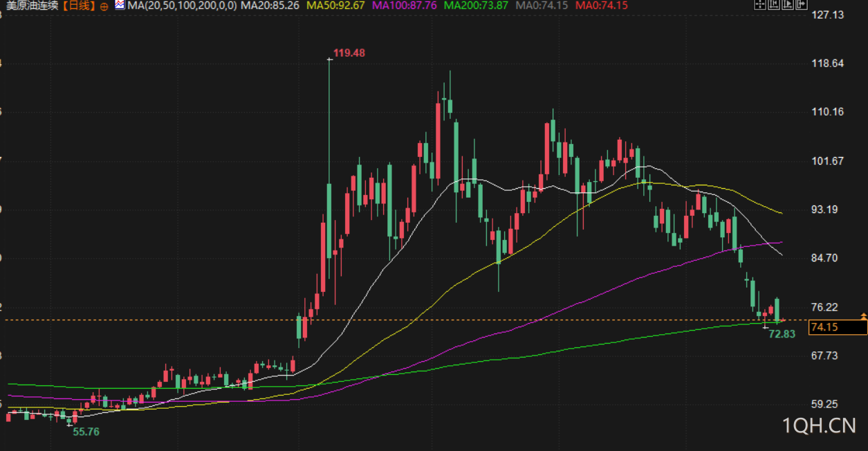Click the shift-chart-right play arrow icon

pyautogui.click(x=788, y=4)
